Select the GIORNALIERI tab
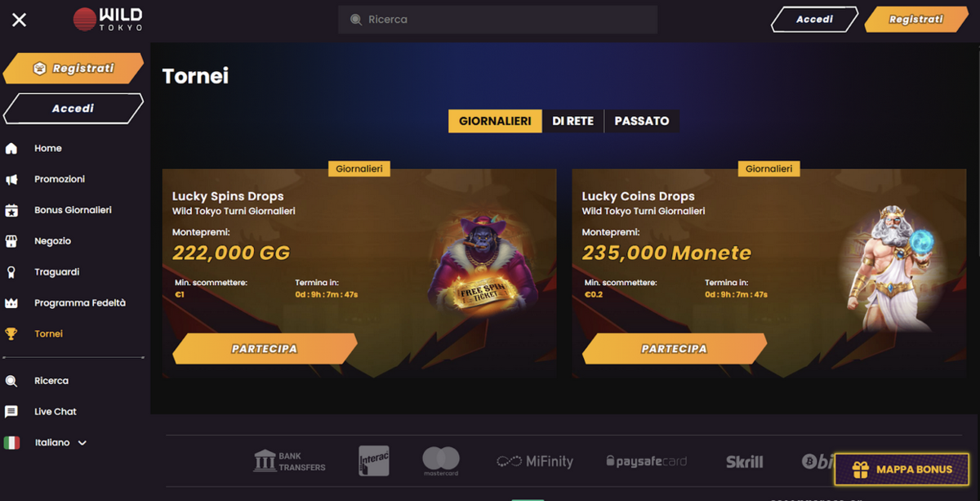980x501 pixels. pyautogui.click(x=495, y=121)
